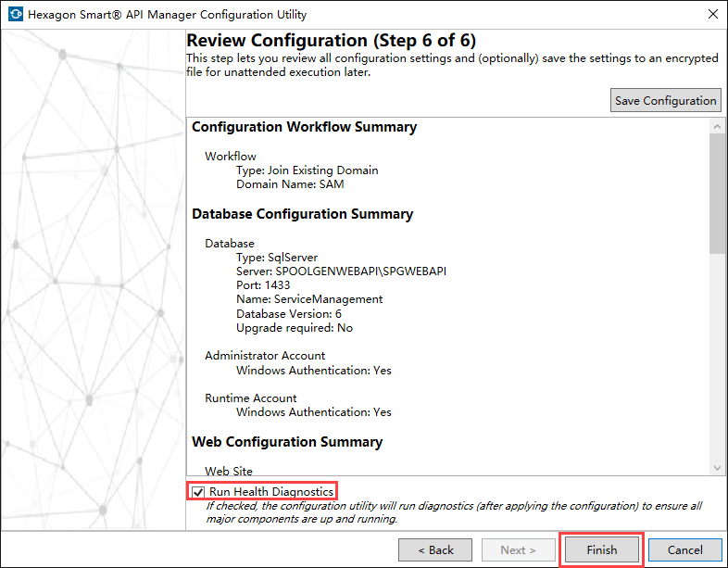Uncheck the Run Health Diagnostics checkbox
Image resolution: width=728 pixels, height=568 pixels.
(198, 492)
